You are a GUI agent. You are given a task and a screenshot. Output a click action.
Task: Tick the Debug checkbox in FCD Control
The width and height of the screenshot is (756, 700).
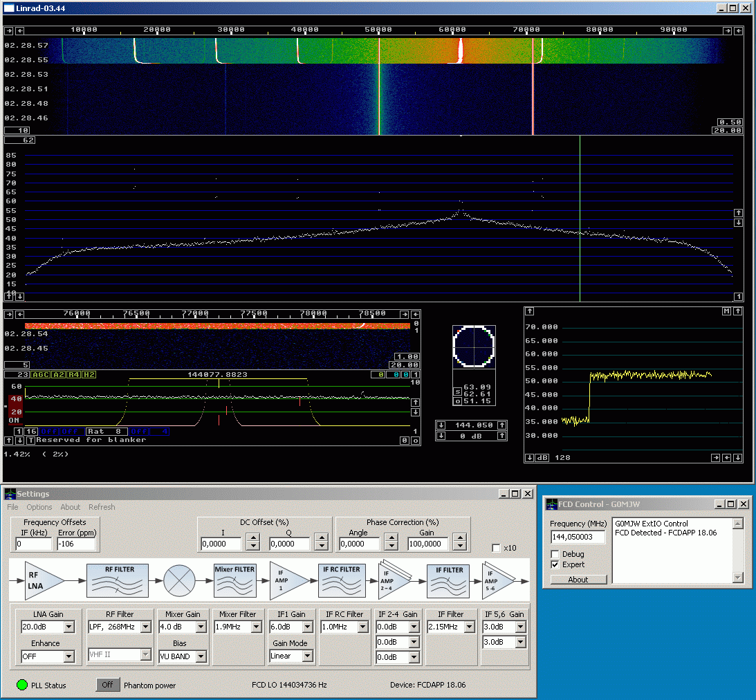click(555, 554)
